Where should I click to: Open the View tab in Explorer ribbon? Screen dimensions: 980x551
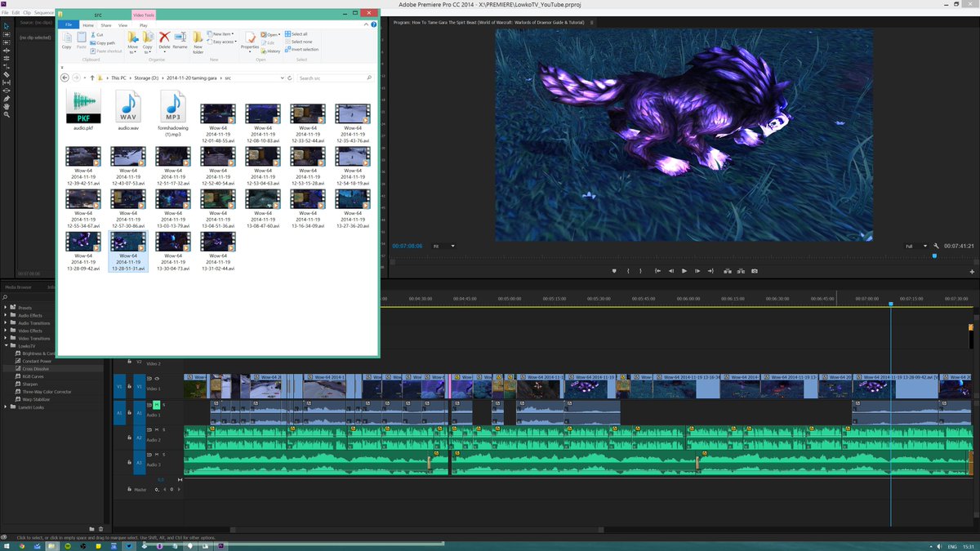point(123,25)
